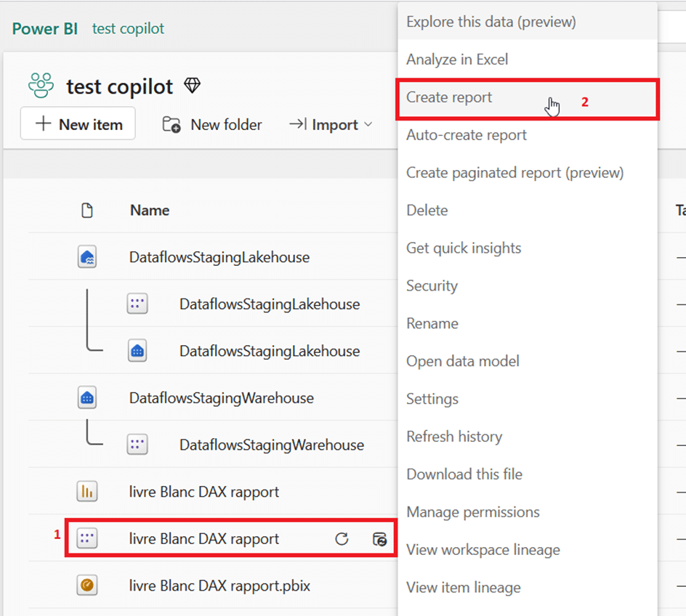The image size is (686, 616).
Task: Open the test copilot breadcrumb link
Action: (128, 29)
